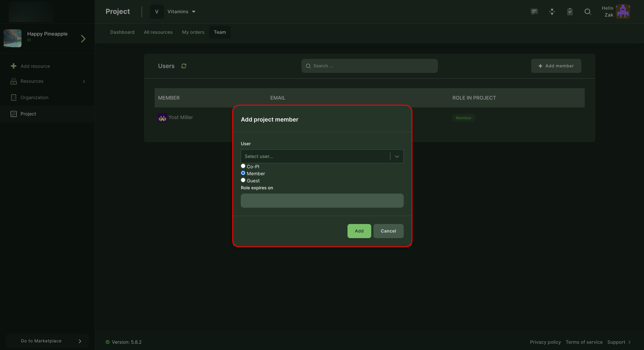This screenshot has width=644, height=350.
Task: Click the clipboard checklist icon in header
Action: point(570,11)
